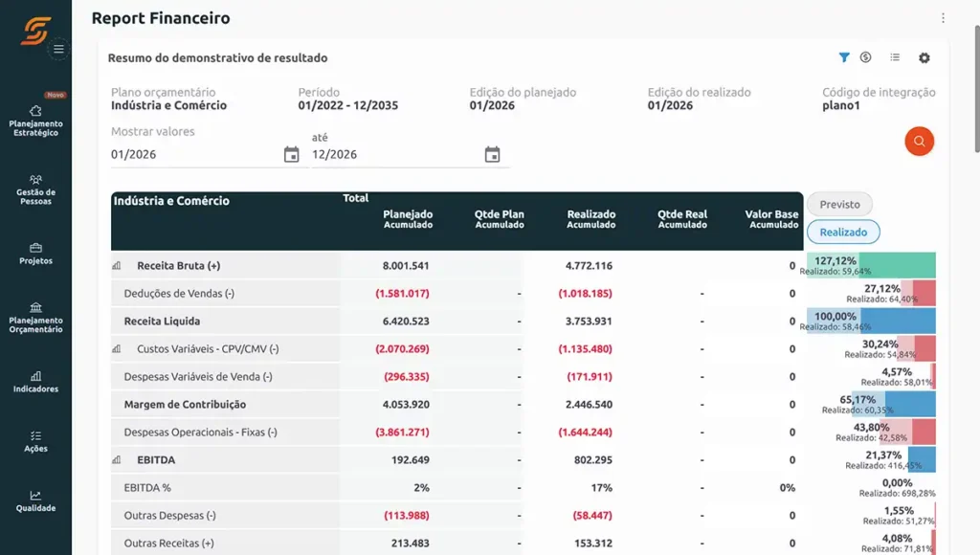The height and width of the screenshot is (555, 980).
Task: Select the Realizado toggle button
Action: coord(843,232)
